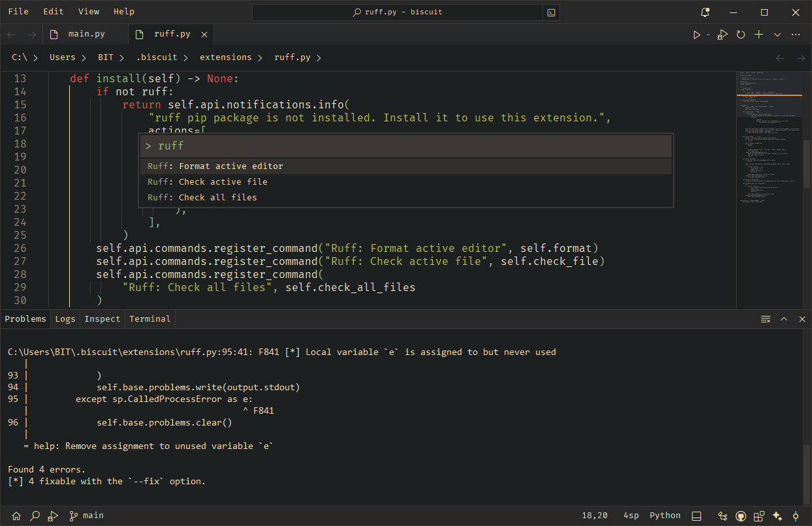
Task: Switch to the Terminal panel tab
Action: point(150,319)
